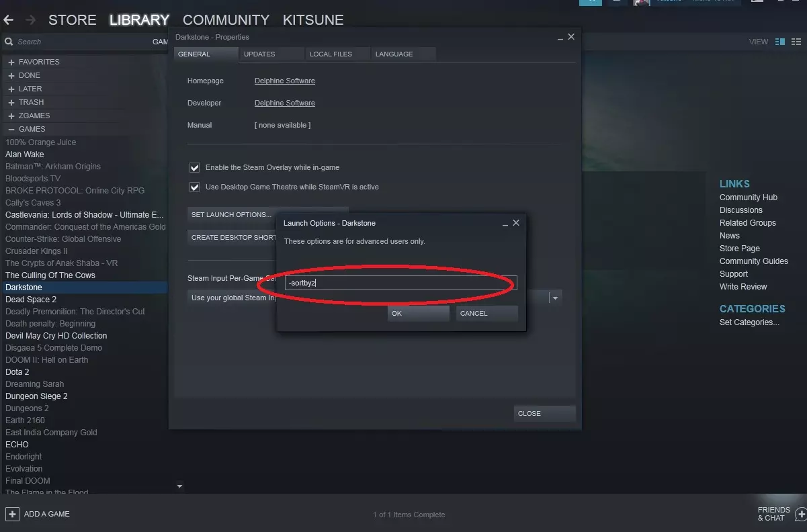Open the LIBRARY section

(x=139, y=20)
